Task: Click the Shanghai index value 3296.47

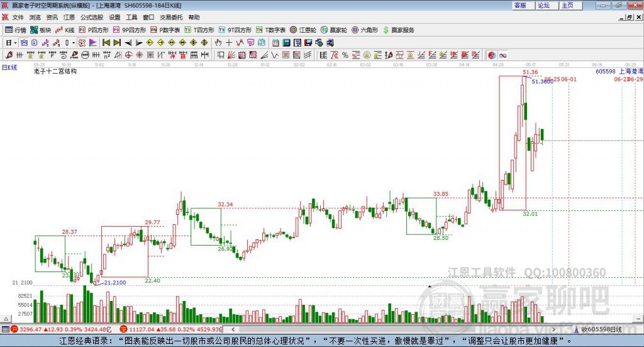Action: tap(30, 329)
